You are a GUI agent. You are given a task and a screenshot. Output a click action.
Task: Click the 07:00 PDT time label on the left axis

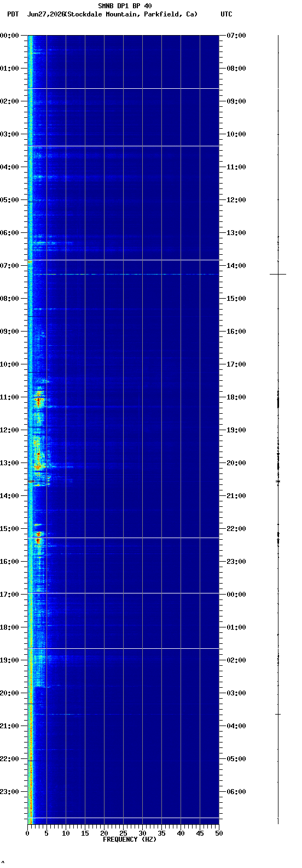[x=9, y=266]
